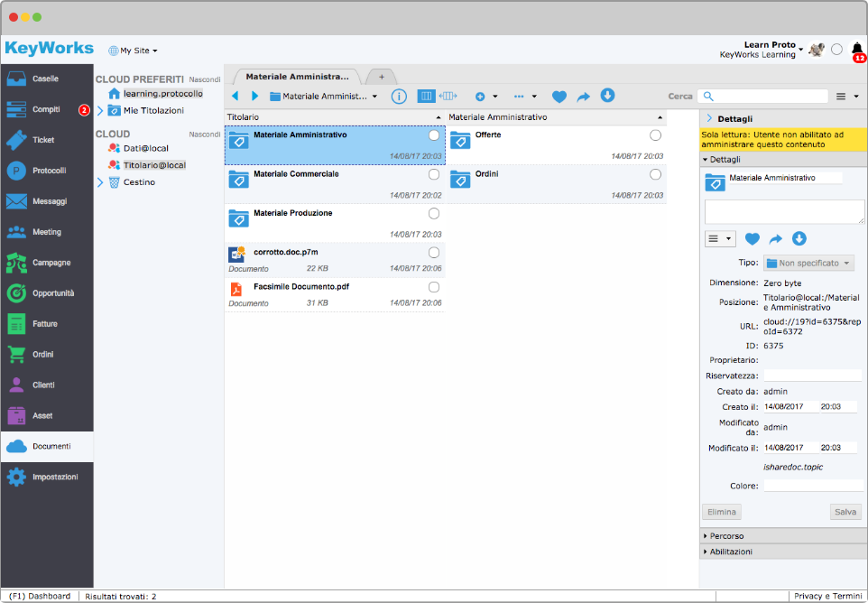Expand the Mie Titolazioni tree node
868x603 pixels.
click(x=100, y=111)
